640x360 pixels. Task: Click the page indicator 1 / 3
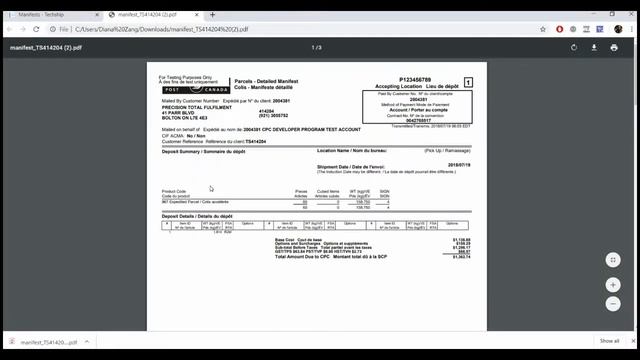(x=316, y=47)
